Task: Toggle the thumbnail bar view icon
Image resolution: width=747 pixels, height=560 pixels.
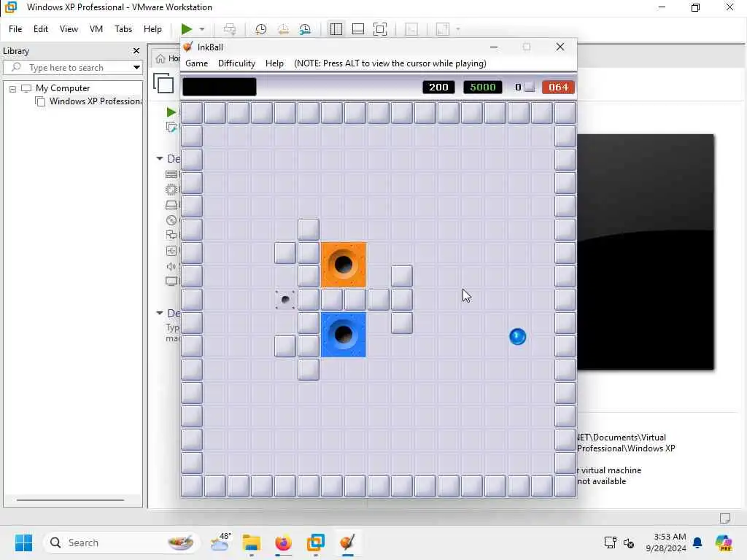Action: point(357,29)
